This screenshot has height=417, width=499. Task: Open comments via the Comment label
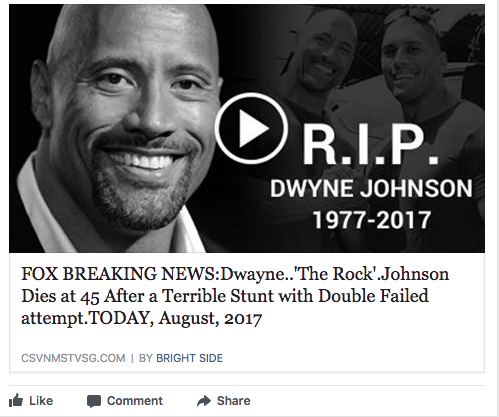click(x=135, y=401)
